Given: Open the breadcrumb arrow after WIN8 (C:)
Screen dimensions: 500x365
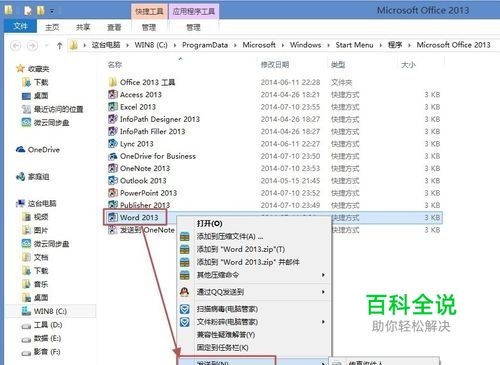Looking at the screenshot, I should click(x=175, y=45).
